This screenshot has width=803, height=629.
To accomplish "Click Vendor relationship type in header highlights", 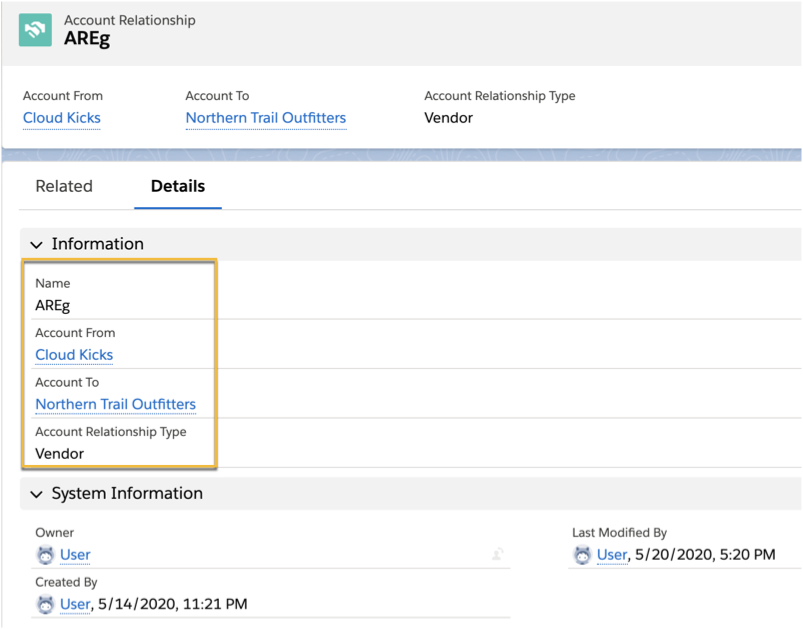I will (449, 118).
